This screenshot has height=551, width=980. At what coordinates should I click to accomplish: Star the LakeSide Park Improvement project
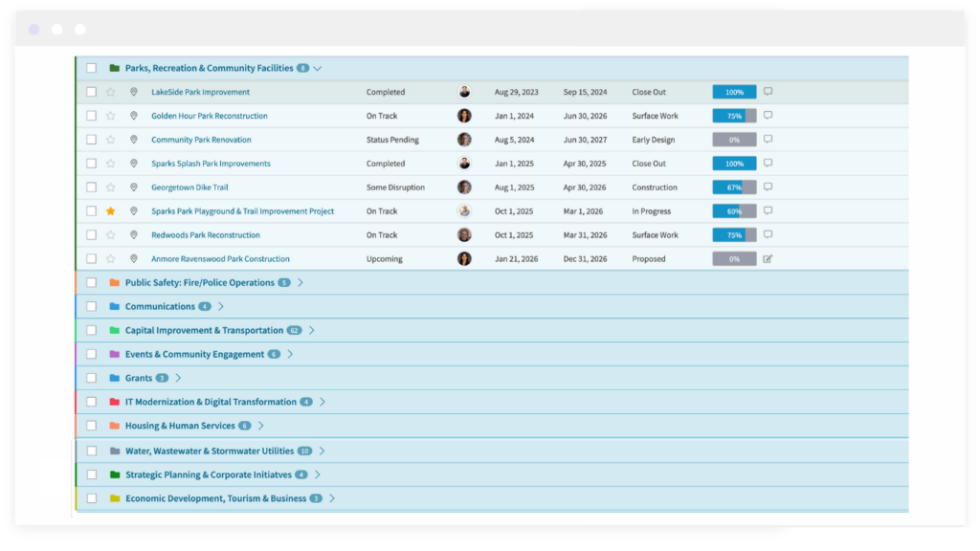point(110,93)
